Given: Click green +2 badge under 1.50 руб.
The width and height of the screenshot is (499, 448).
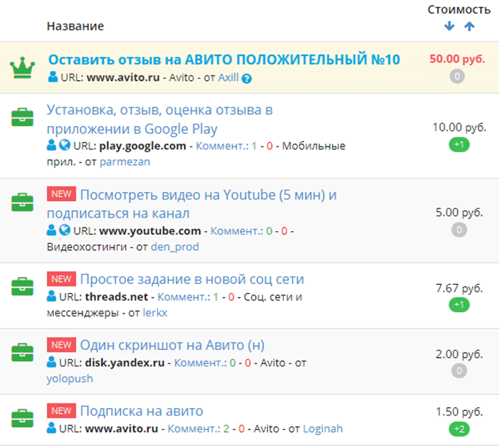Looking at the screenshot, I should (x=459, y=429).
